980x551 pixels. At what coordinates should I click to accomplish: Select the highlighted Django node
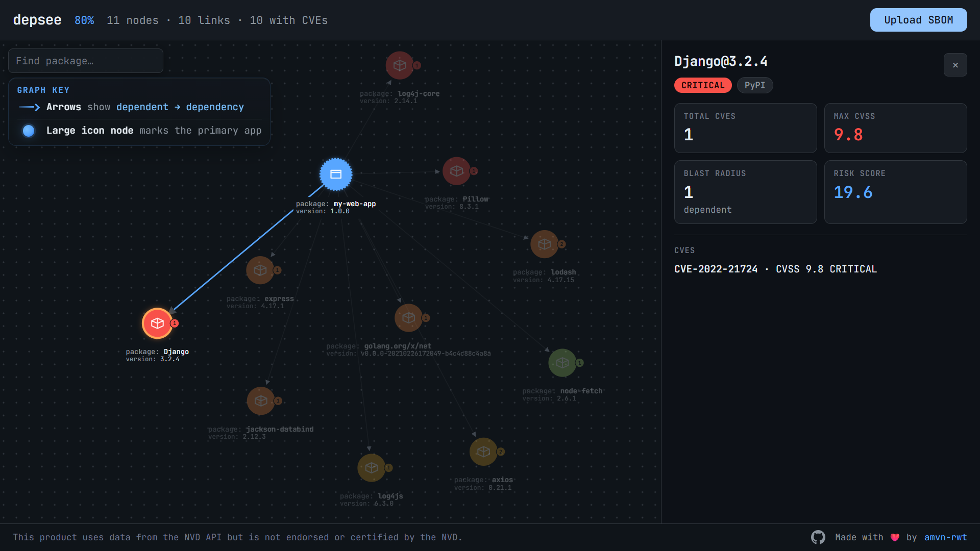(x=157, y=323)
